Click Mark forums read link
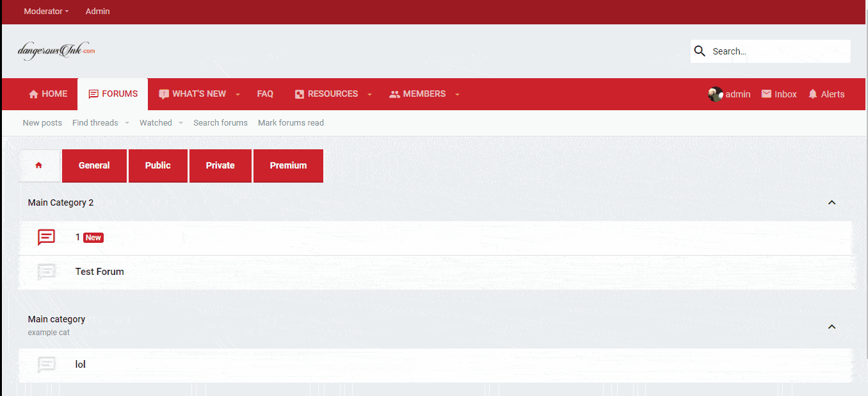The image size is (868, 396). point(291,123)
